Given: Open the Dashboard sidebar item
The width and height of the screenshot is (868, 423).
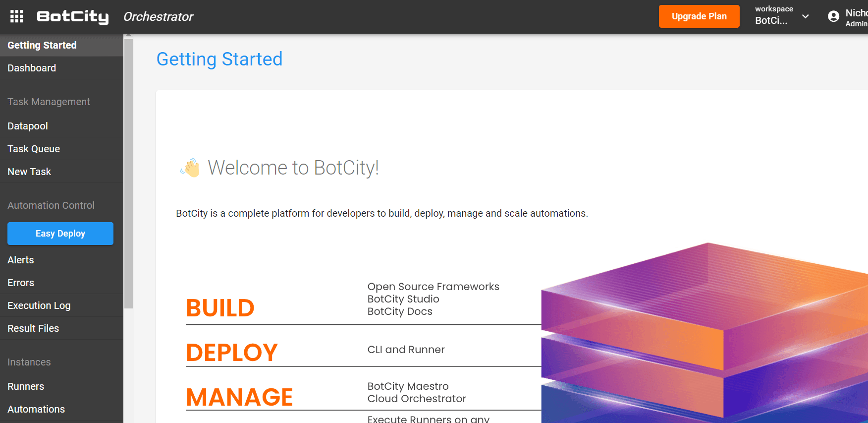Looking at the screenshot, I should coord(61,68).
